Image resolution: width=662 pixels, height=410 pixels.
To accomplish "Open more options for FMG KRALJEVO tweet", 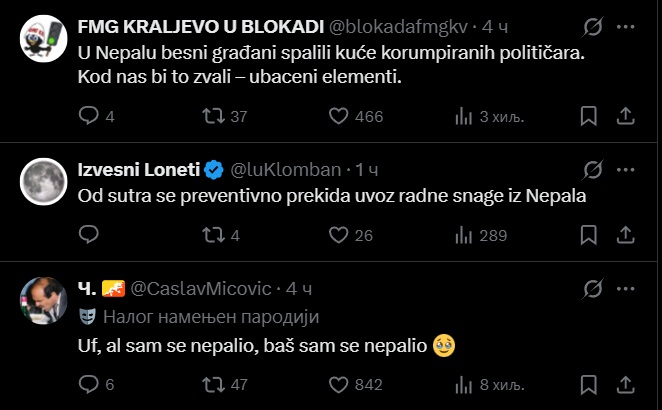I will 626,27.
